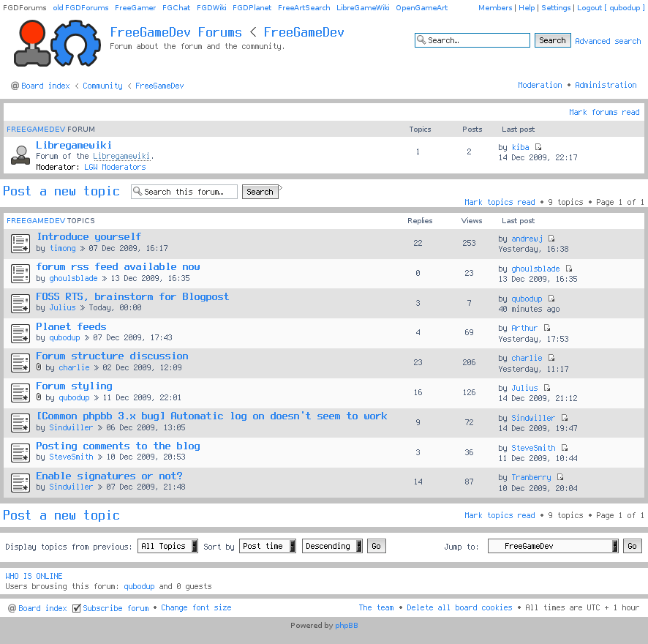Image resolution: width=648 pixels, height=644 pixels.
Task: Click the Libregamewiki forum joystick icon
Action: click(20, 155)
